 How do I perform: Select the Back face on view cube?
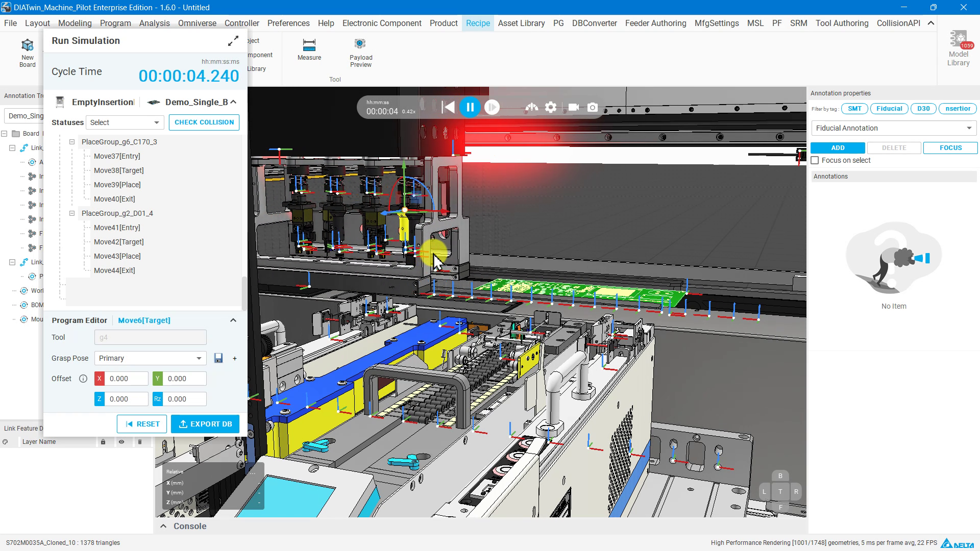tap(780, 476)
